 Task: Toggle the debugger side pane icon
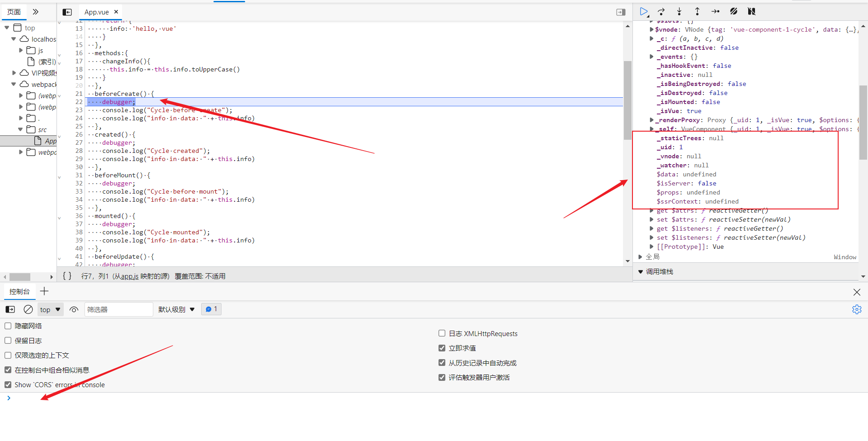click(621, 12)
